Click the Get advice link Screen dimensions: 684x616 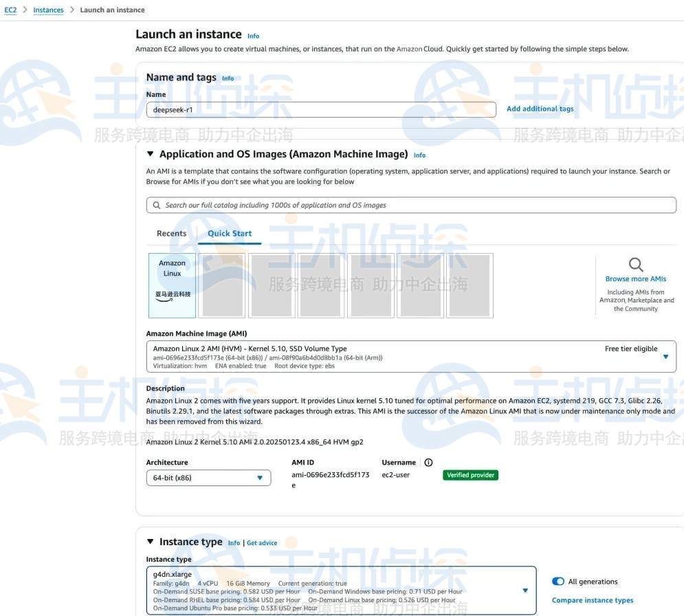click(262, 542)
